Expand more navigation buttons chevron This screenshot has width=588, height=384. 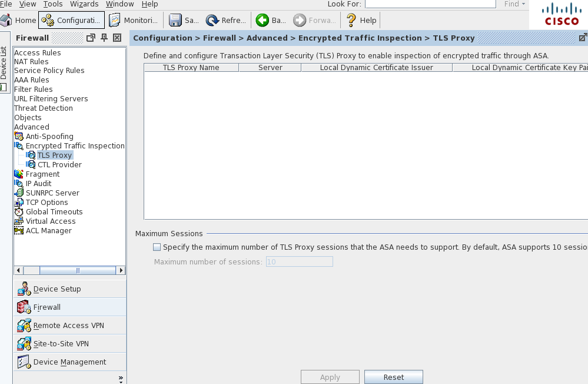pos(121,378)
